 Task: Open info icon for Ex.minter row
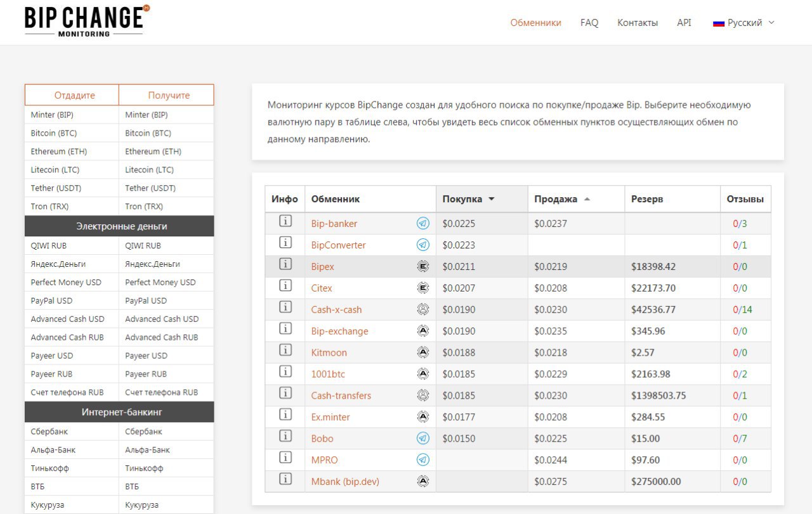click(x=285, y=414)
